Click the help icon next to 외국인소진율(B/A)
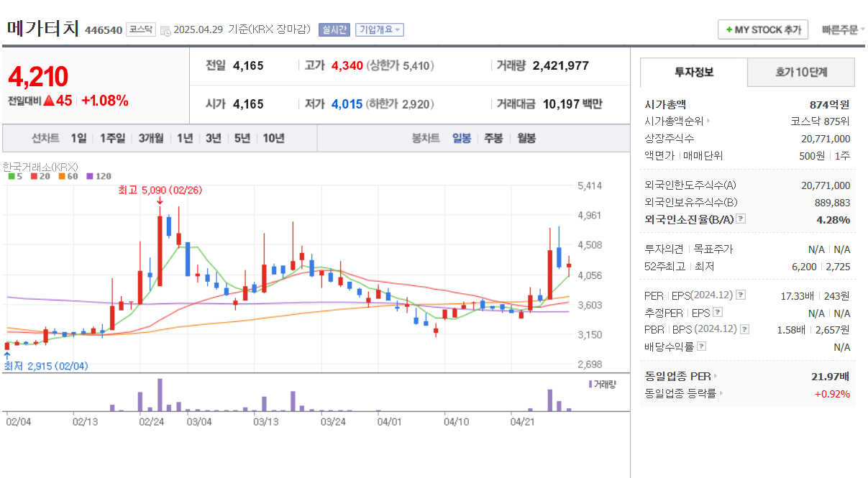The image size is (868, 478). click(741, 219)
